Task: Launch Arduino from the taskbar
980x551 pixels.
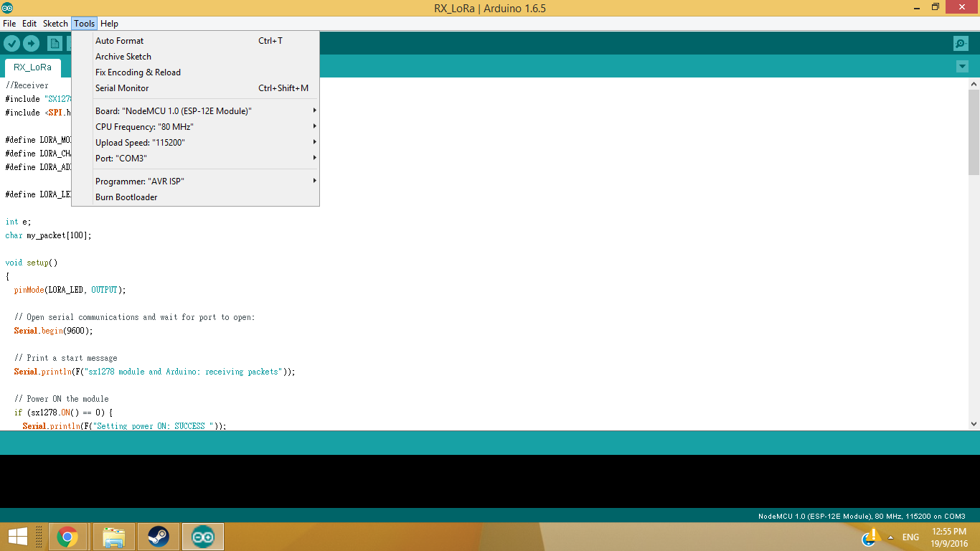Action: point(202,536)
